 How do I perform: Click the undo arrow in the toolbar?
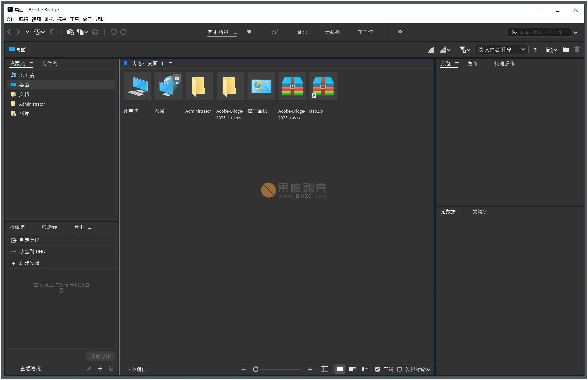[x=114, y=32]
